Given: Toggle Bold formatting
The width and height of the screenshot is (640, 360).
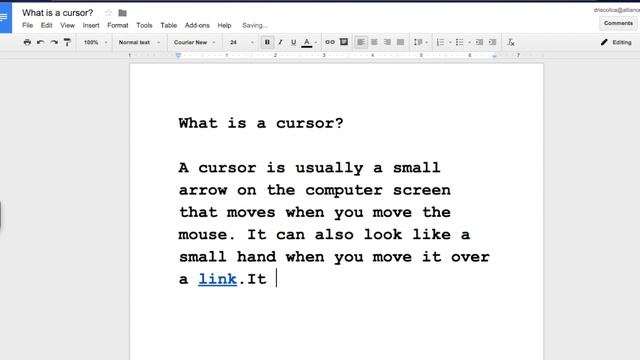Looking at the screenshot, I should coord(267,42).
